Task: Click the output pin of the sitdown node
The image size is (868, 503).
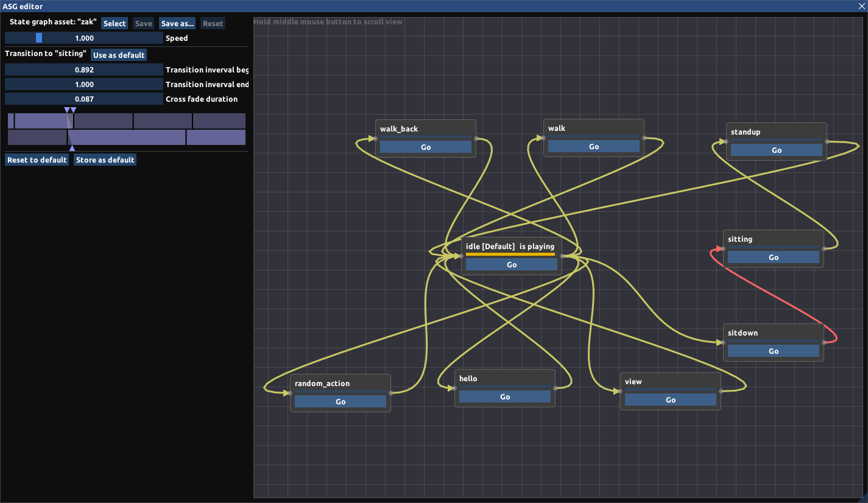Action: coord(823,342)
